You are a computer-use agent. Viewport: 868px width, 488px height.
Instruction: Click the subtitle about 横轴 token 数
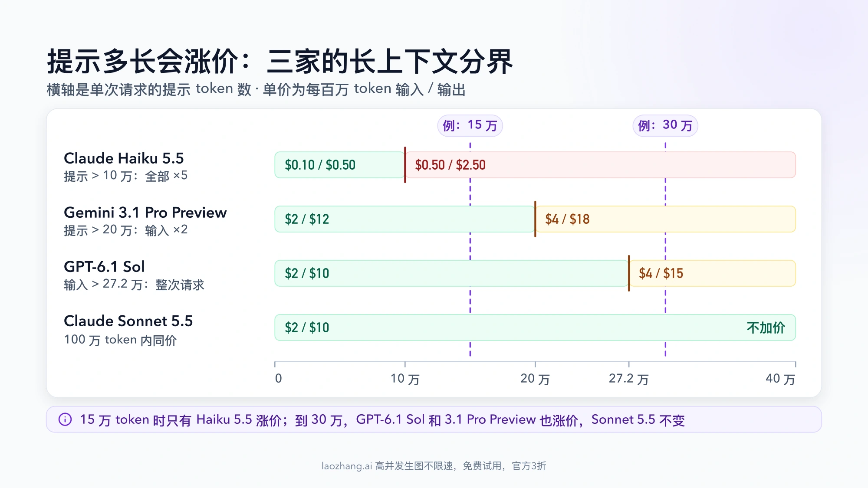(x=256, y=89)
